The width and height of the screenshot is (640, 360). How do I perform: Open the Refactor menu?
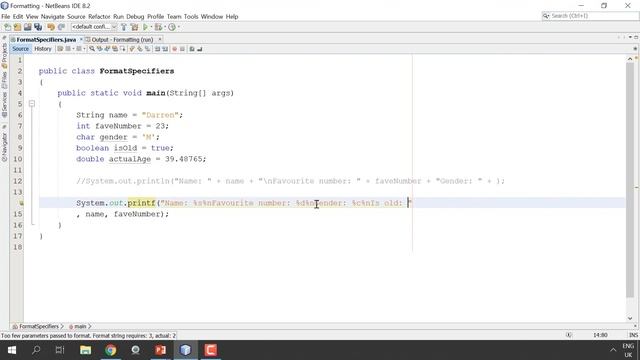[x=99, y=16]
